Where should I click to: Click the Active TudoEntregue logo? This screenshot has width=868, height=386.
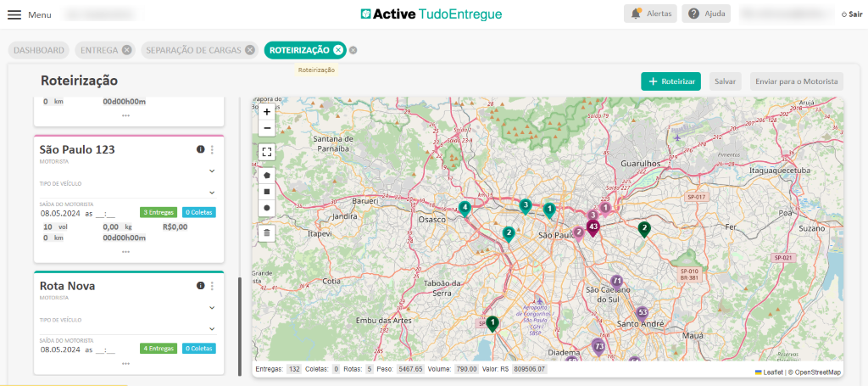coord(431,14)
